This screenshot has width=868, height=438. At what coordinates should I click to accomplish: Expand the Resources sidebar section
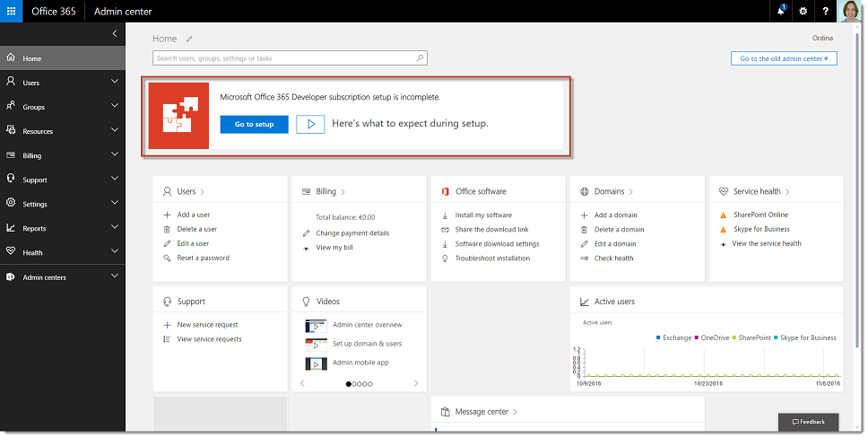(x=115, y=130)
